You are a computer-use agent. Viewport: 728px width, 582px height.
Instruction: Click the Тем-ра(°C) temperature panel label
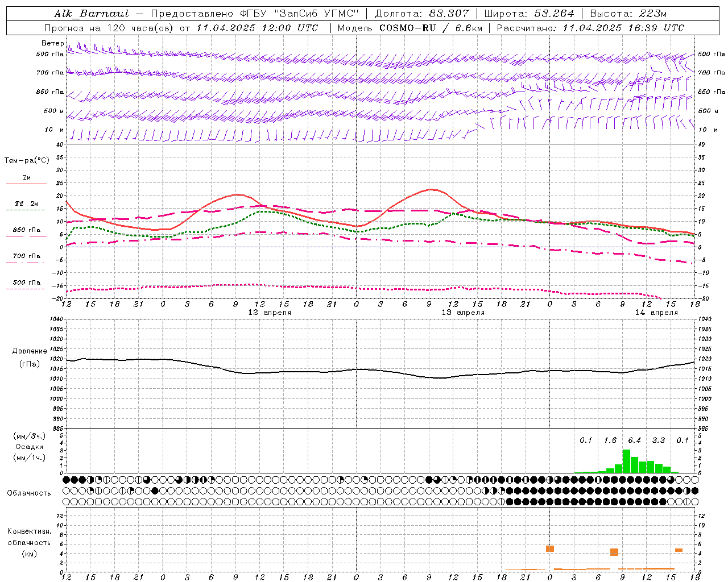[x=27, y=161]
